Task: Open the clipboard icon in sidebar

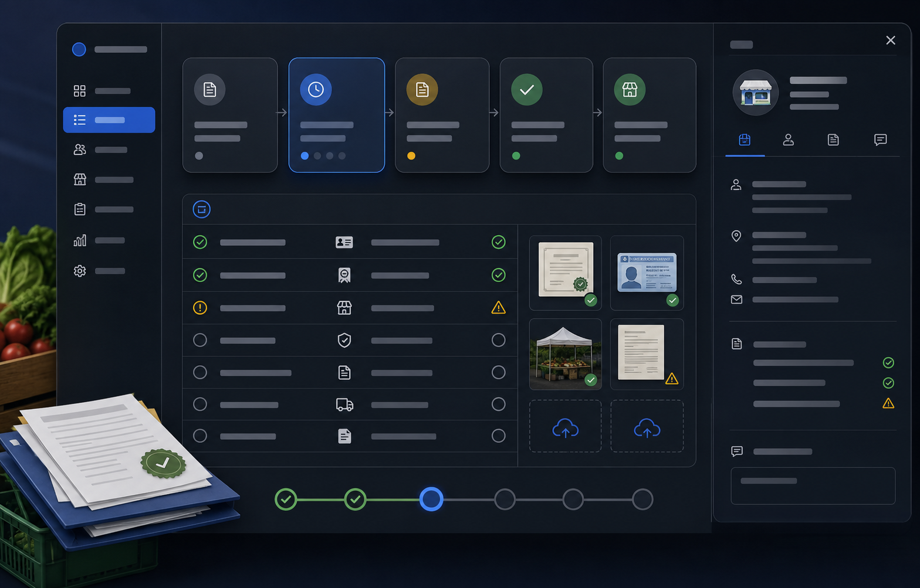Action: 80,209
